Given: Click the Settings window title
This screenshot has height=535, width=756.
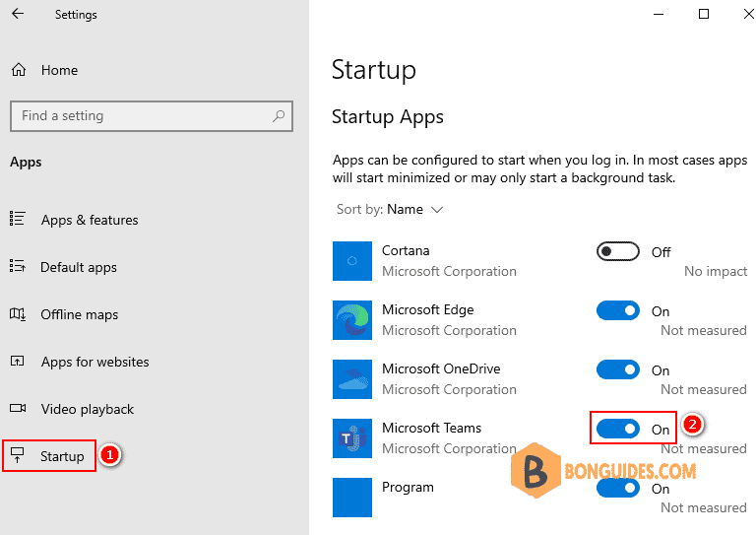Looking at the screenshot, I should [x=76, y=15].
